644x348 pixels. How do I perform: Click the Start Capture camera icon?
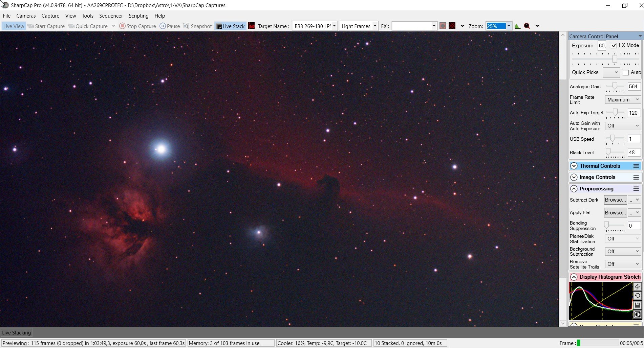(30, 26)
